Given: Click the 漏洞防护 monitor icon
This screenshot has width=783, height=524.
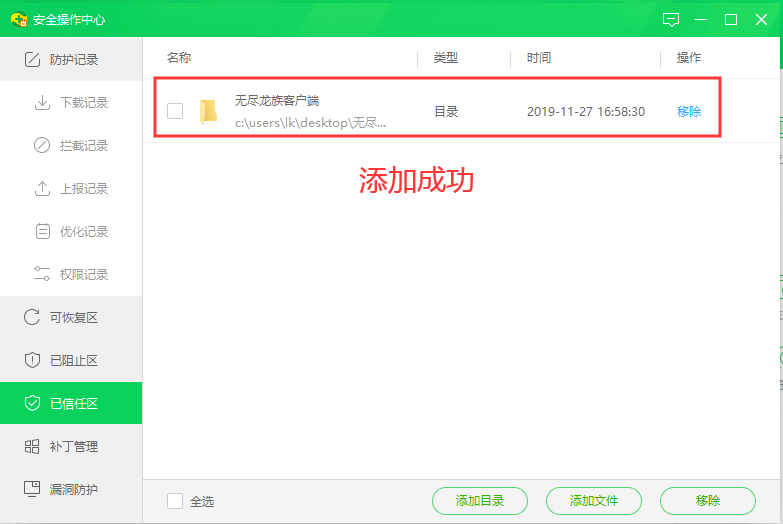Looking at the screenshot, I should (x=32, y=489).
